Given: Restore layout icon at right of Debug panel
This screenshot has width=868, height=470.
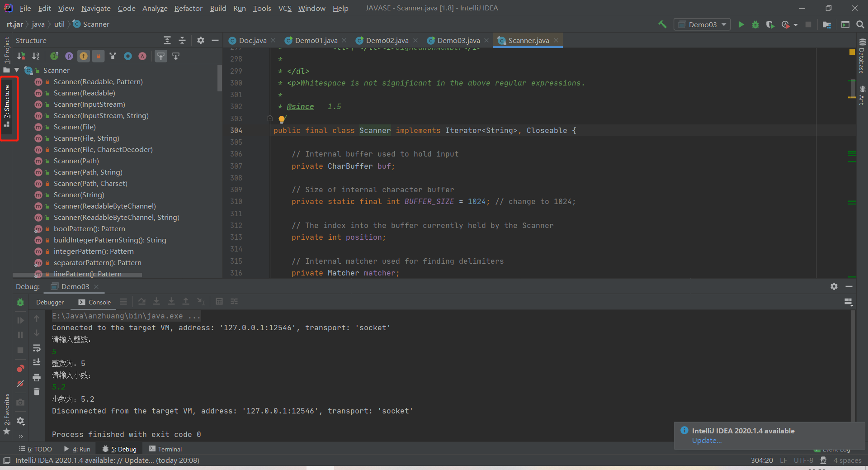Looking at the screenshot, I should click(848, 302).
